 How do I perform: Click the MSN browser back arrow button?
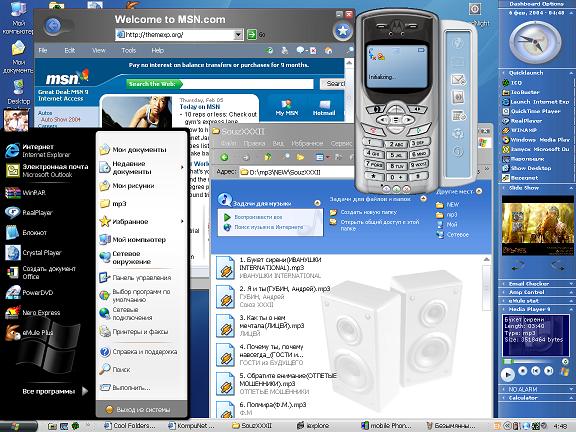(x=53, y=26)
